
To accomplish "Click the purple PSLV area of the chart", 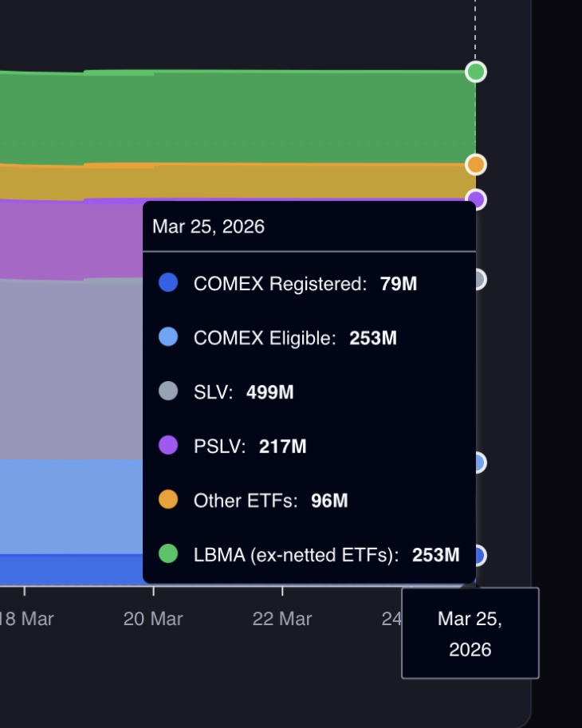I will point(72,239).
